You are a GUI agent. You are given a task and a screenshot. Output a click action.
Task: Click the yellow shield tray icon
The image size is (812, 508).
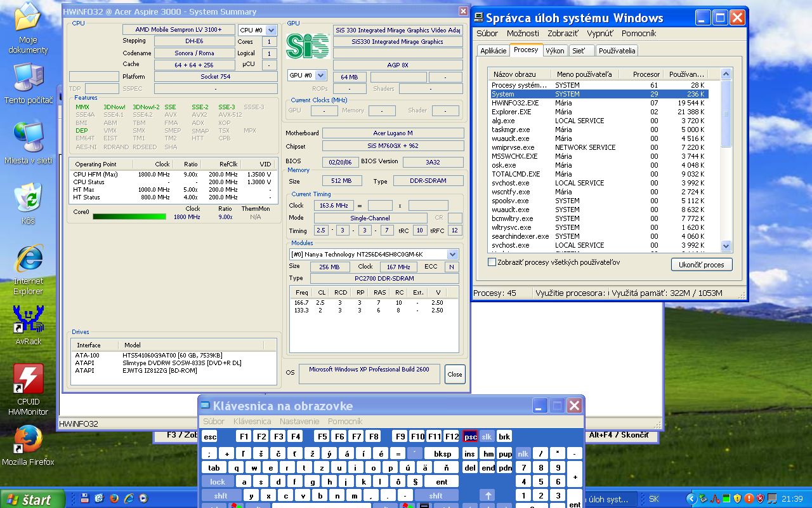click(738, 498)
